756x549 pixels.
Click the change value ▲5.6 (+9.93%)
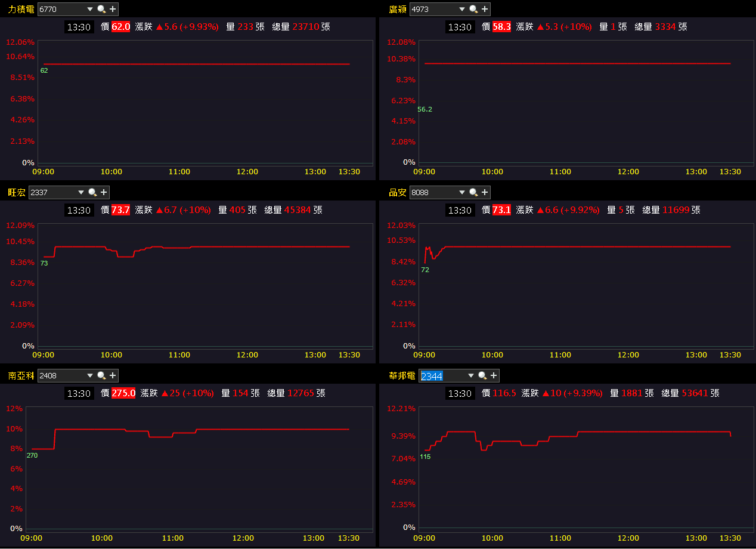(187, 27)
